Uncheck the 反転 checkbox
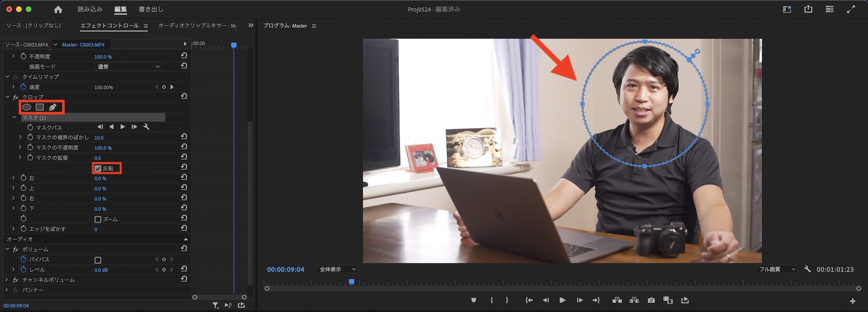868x312 pixels. (x=98, y=168)
